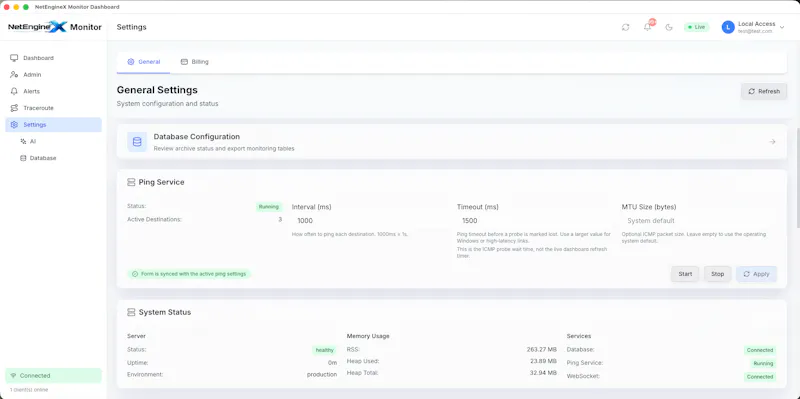
Task: Click the Services Ping Service Running badge
Action: (763, 363)
